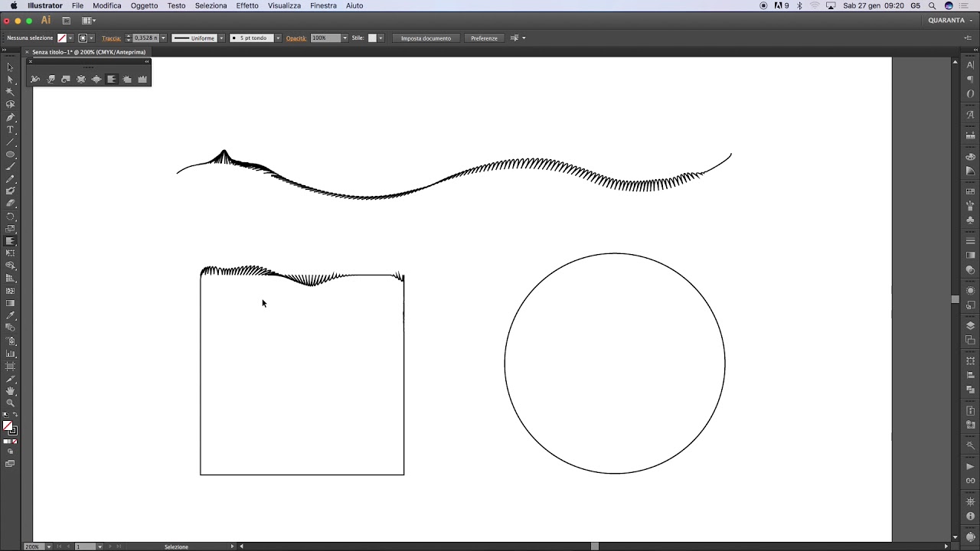Close the Senza titolo-1 document tab
The image size is (980, 551).
[27, 52]
